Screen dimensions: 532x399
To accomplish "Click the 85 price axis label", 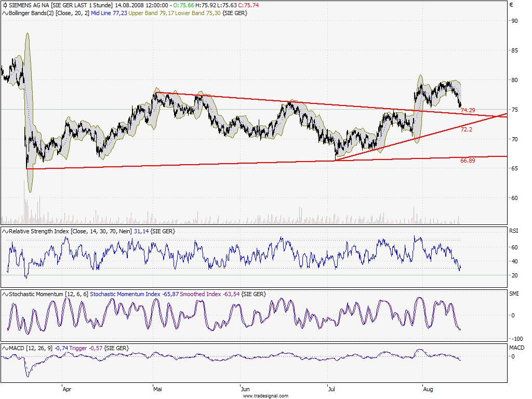I will 515,50.
